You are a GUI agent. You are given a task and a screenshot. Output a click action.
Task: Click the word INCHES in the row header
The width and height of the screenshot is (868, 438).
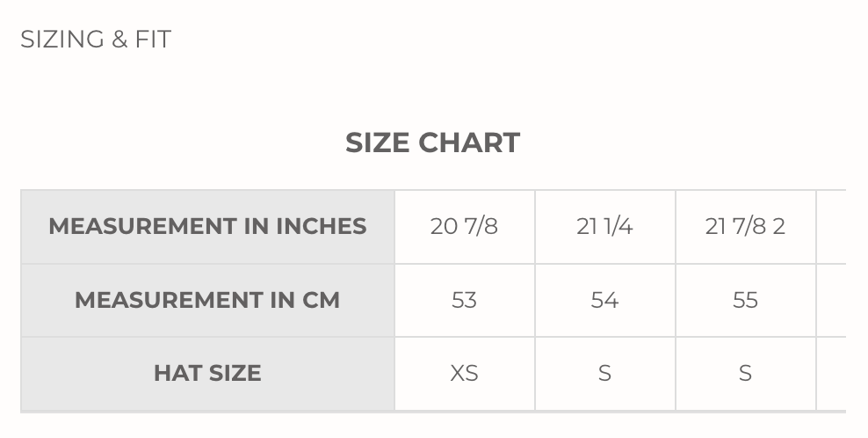pyautogui.click(x=322, y=226)
